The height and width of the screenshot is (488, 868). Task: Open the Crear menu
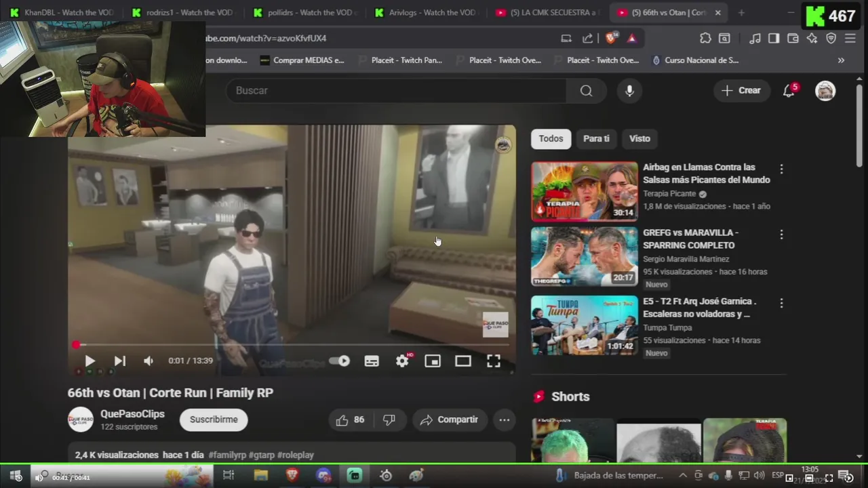tap(742, 91)
